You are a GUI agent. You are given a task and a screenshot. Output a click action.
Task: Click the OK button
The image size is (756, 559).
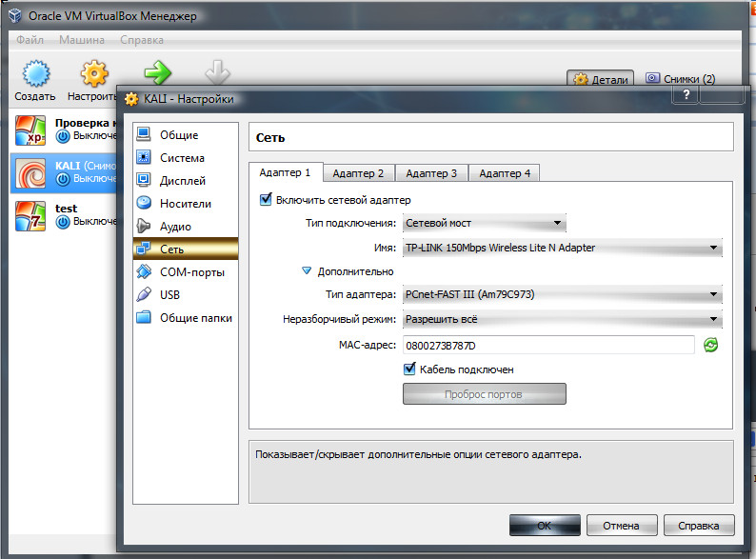545,526
